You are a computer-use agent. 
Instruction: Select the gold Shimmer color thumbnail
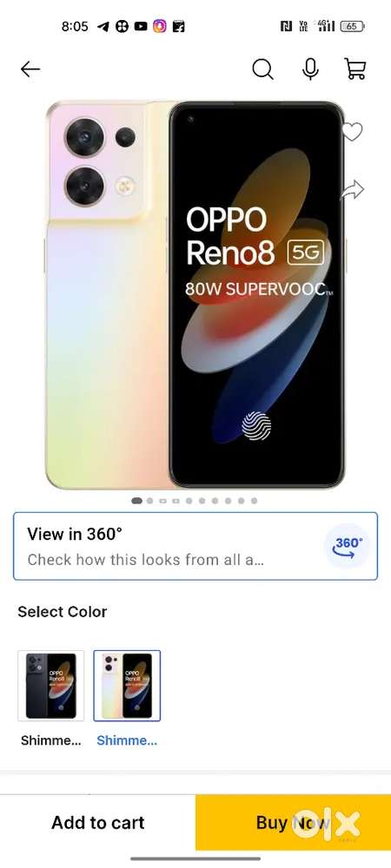[127, 686]
